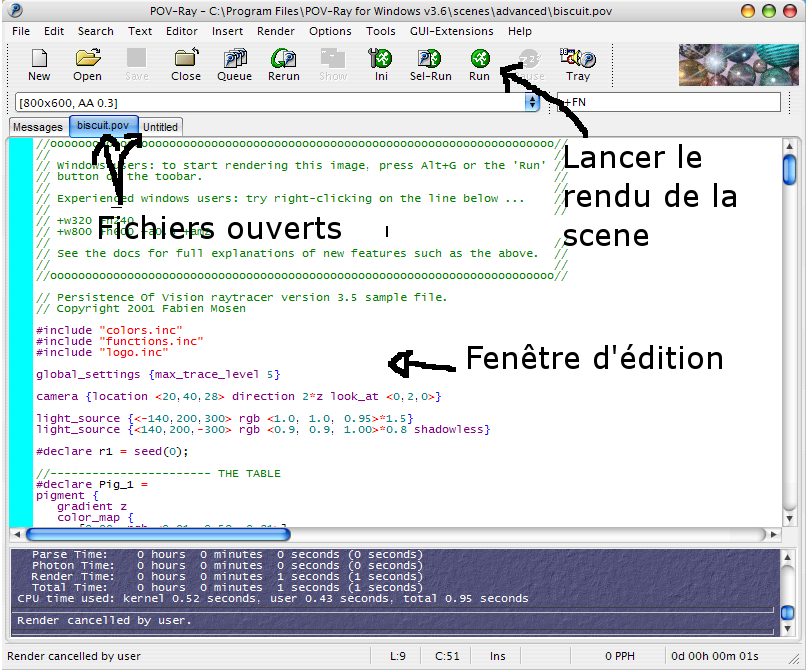Minimize POV-Ray with the Tray icon
The height and width of the screenshot is (670, 806).
[x=577, y=63]
